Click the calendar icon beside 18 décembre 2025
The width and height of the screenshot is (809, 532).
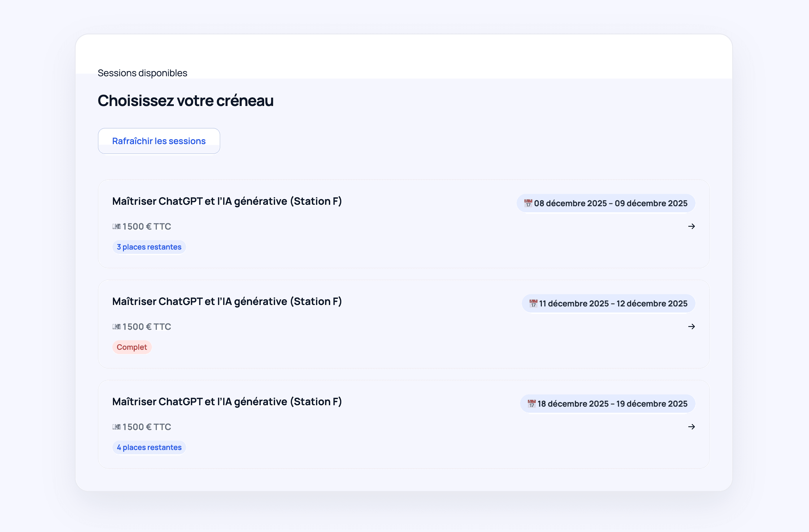pyautogui.click(x=531, y=403)
